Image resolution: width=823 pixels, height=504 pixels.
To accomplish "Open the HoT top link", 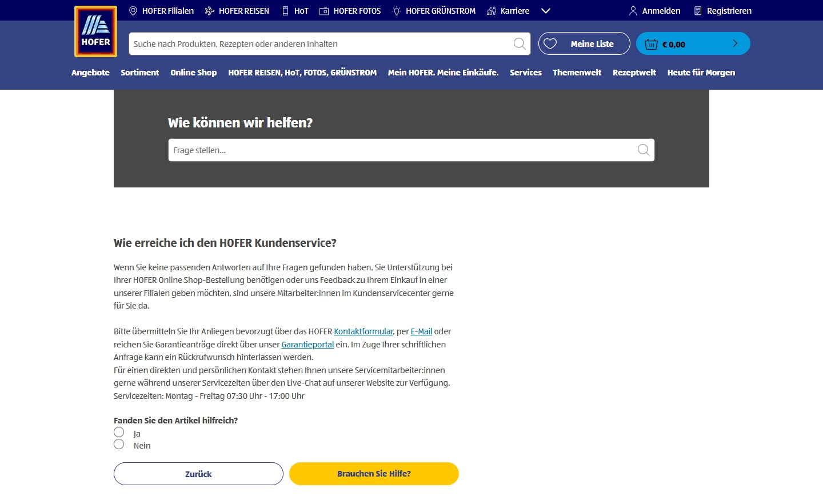I will tap(301, 11).
